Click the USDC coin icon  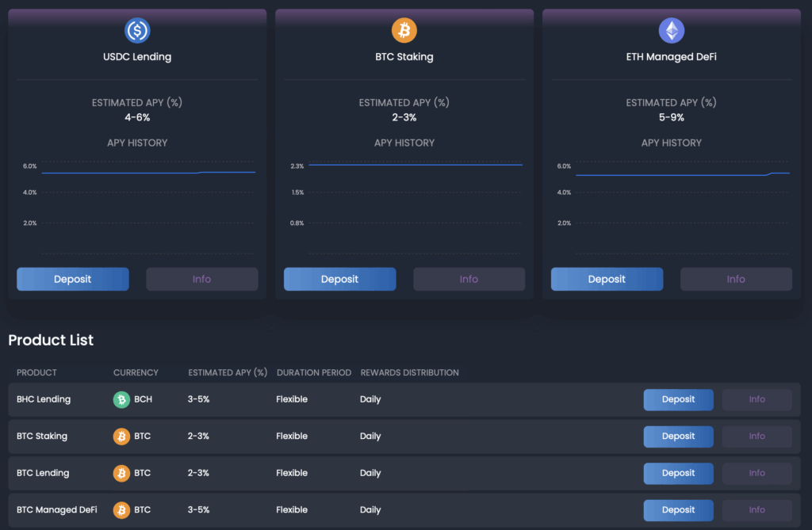tap(137, 31)
